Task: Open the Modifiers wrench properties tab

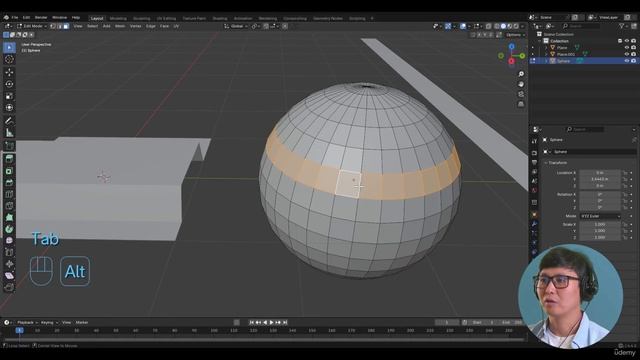Action: (534, 224)
